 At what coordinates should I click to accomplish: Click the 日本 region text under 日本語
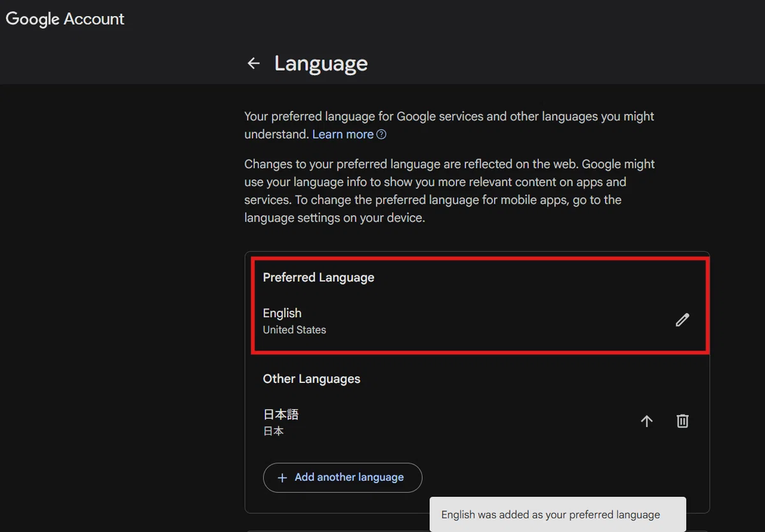tap(273, 431)
